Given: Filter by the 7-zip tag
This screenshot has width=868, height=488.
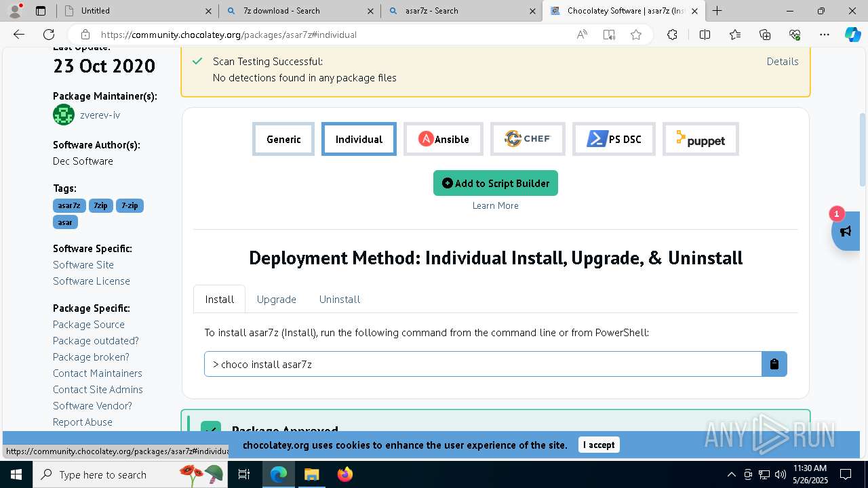Looking at the screenshot, I should (x=130, y=205).
